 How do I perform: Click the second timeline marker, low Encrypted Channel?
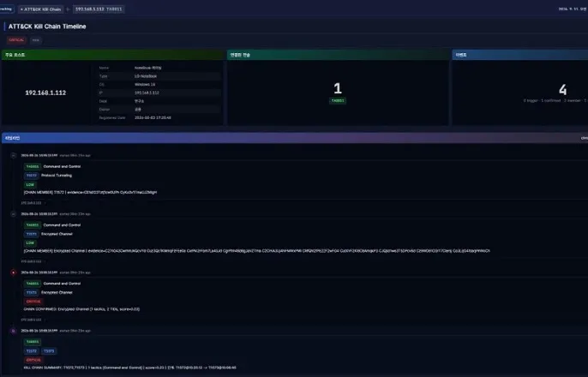pyautogui.click(x=14, y=214)
